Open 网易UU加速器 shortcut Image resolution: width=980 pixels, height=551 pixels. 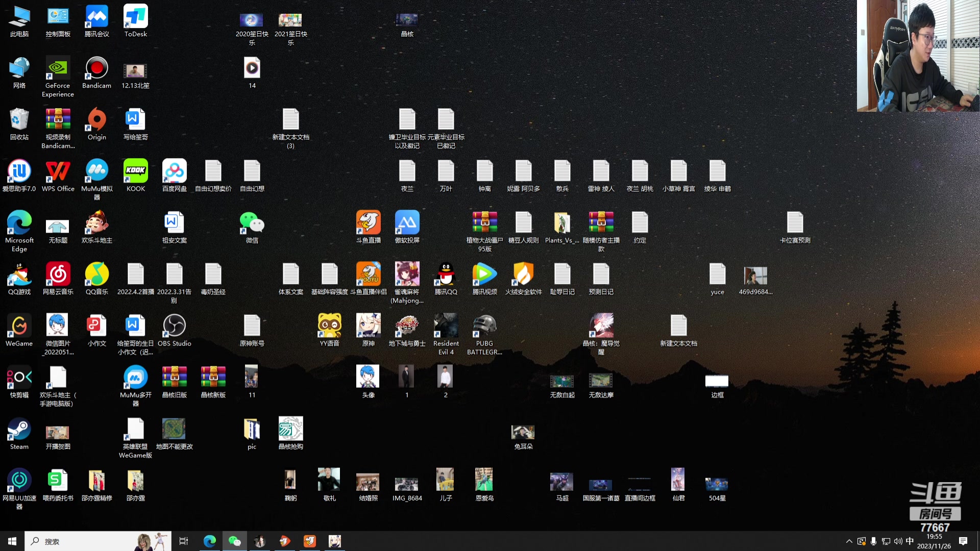[x=19, y=489]
